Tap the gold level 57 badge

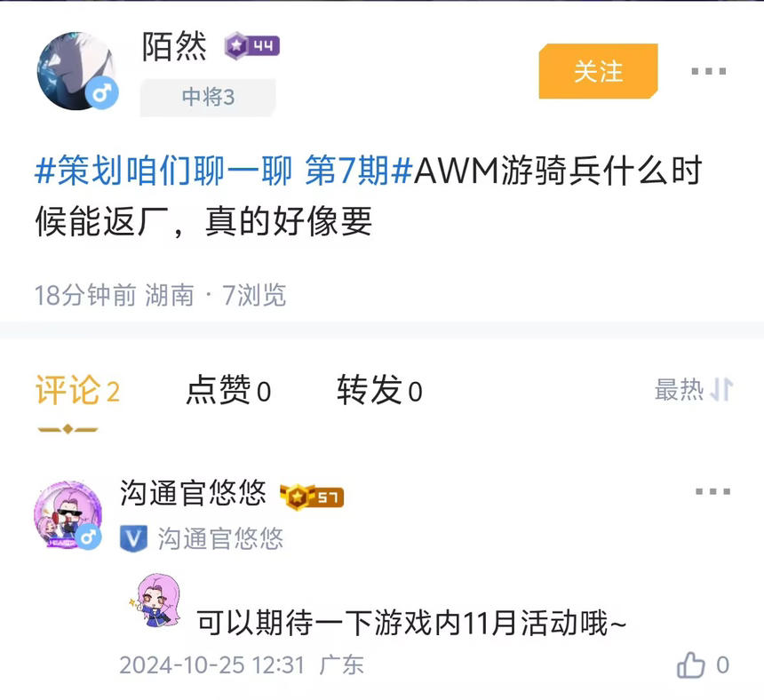312,497
